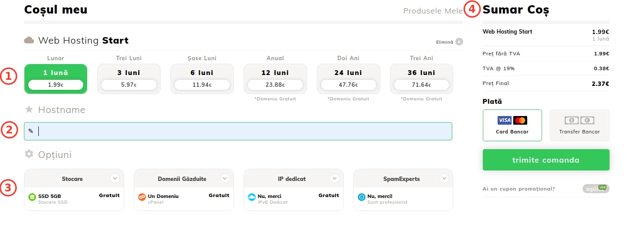Open the Domenii Găzduite dropdown chevron
This screenshot has width=644, height=225.
pyautogui.click(x=224, y=178)
